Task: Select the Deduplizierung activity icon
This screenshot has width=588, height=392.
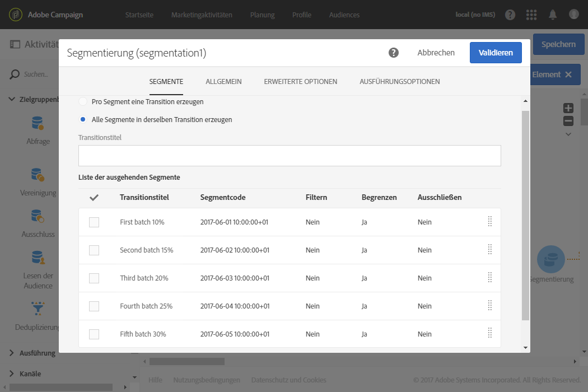Action: click(x=38, y=309)
